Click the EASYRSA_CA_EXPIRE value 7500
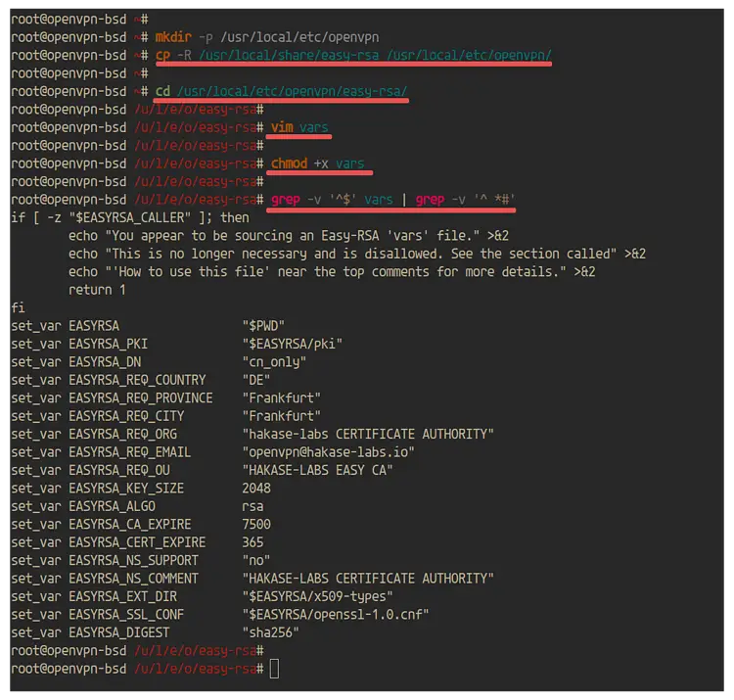The width and height of the screenshot is (734, 700). click(x=256, y=524)
